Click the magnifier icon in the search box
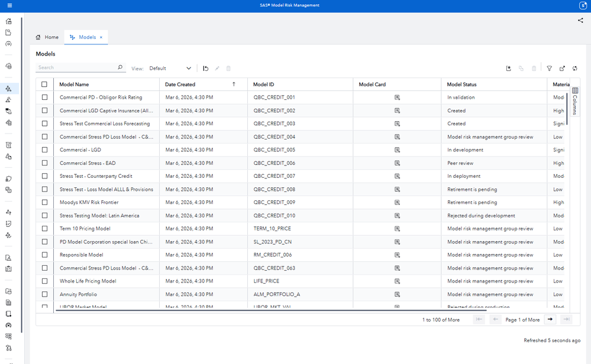The image size is (591, 364). coord(120,67)
